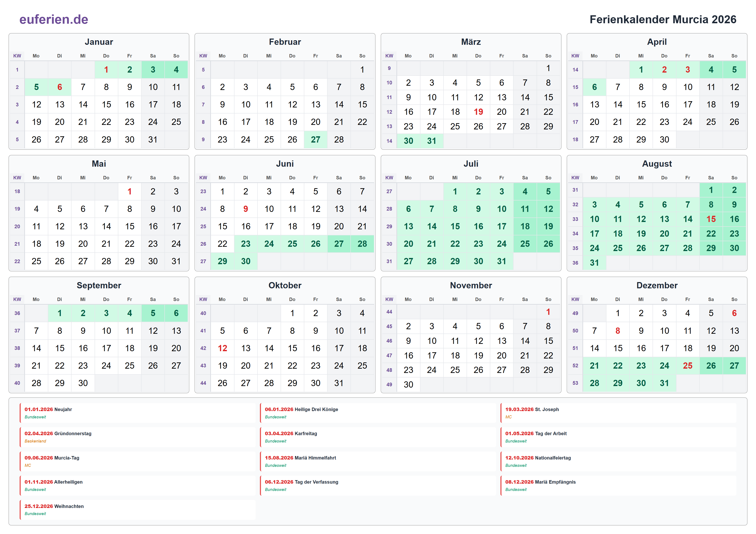Screen dimensions: 756x534
Task: Click the Dezember month heading
Action: click(x=657, y=285)
